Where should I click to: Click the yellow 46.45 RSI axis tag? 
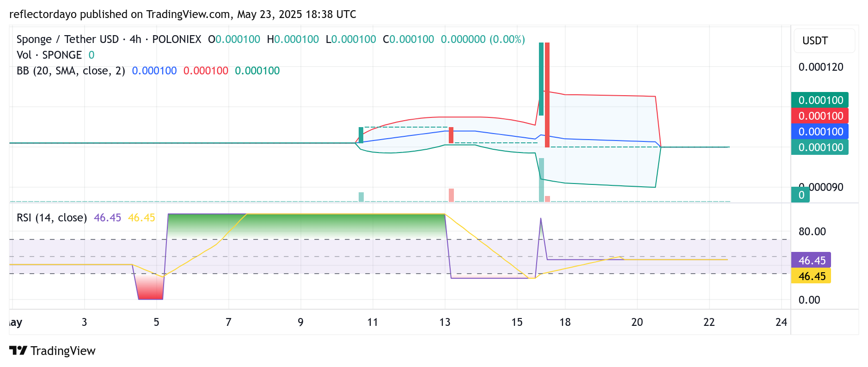tap(811, 276)
